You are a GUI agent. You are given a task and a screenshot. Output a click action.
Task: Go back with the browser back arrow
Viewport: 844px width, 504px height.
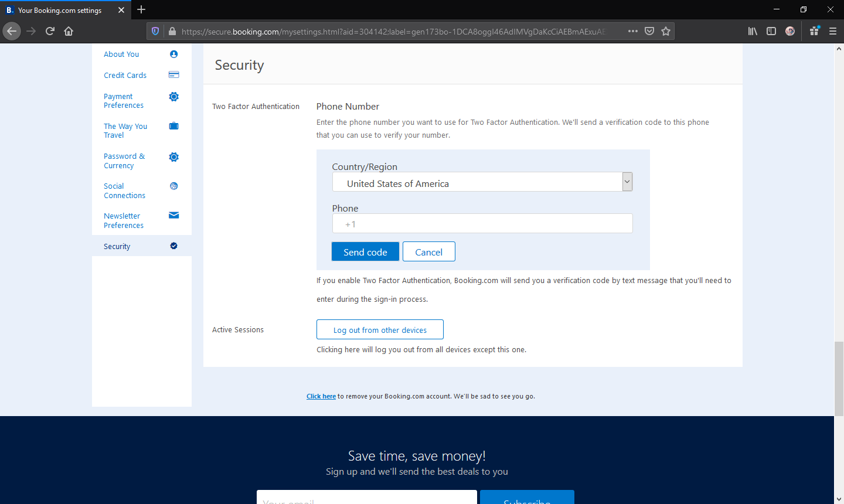click(x=12, y=31)
